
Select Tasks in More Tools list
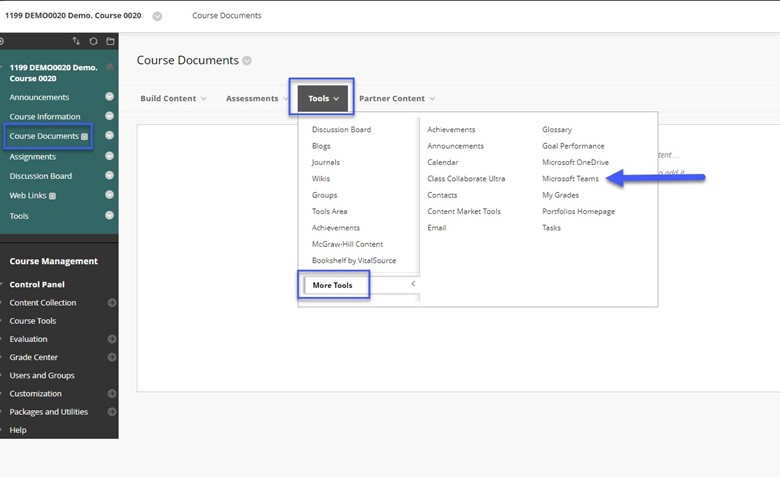click(551, 227)
